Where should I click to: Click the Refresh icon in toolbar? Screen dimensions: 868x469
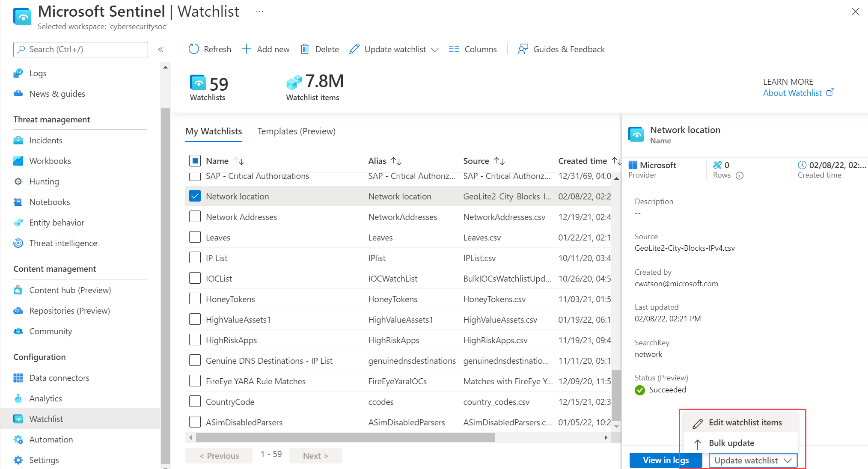click(x=194, y=49)
